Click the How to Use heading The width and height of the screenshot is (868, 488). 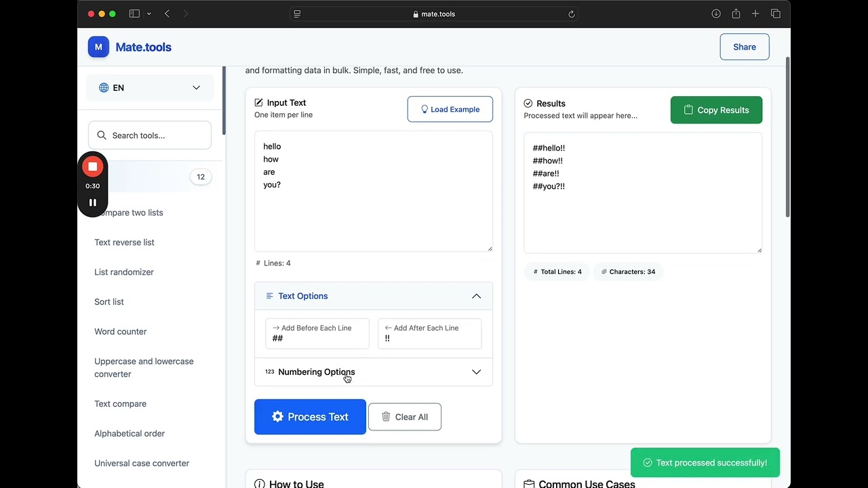point(296,484)
